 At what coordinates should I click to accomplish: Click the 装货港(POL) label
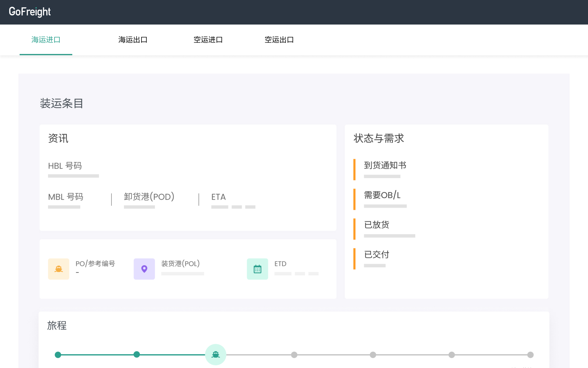click(181, 264)
